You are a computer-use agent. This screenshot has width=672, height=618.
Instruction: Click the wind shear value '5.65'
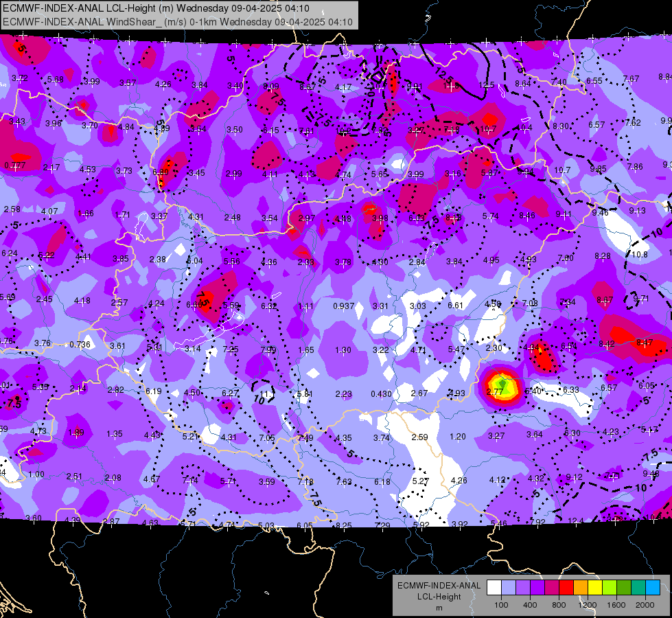click(380, 174)
